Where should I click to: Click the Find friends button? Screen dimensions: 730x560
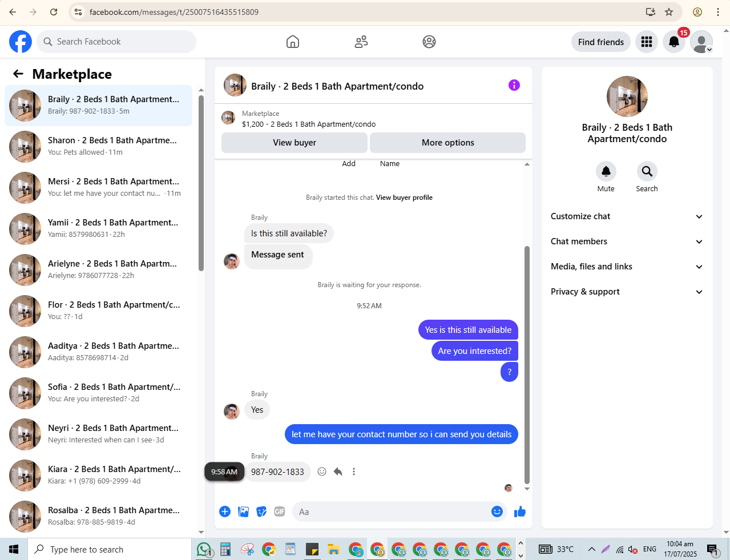coord(601,42)
